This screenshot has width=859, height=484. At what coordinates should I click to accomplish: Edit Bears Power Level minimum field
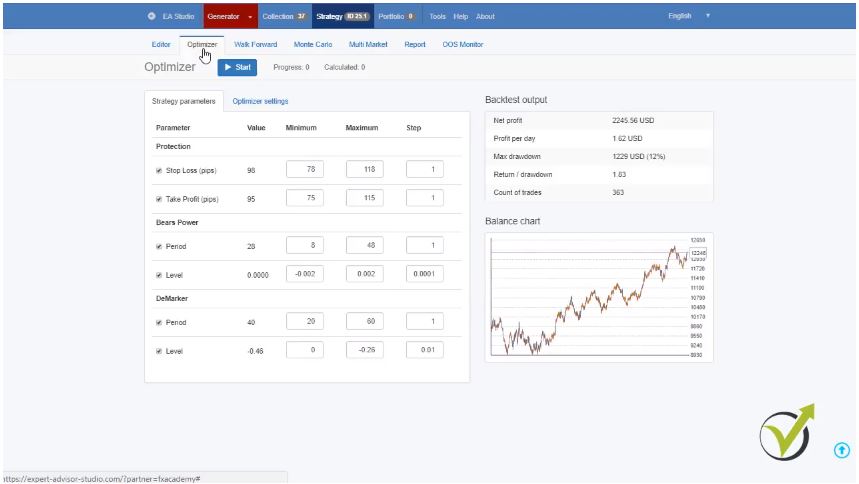tap(305, 274)
